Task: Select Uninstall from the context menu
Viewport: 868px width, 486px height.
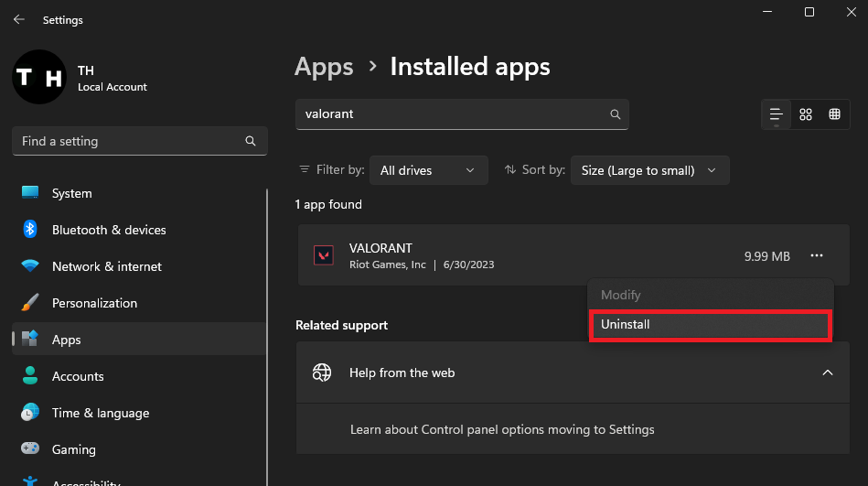Action: (x=710, y=325)
